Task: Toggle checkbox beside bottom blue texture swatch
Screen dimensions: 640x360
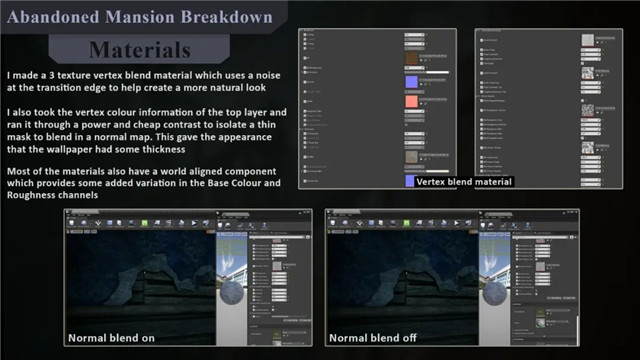Action: point(305,181)
